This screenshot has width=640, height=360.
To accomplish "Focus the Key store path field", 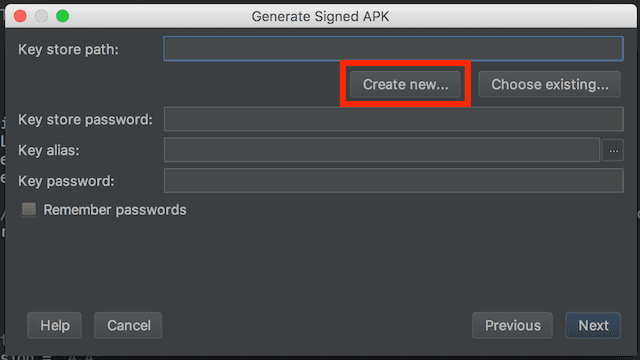I will click(x=393, y=49).
